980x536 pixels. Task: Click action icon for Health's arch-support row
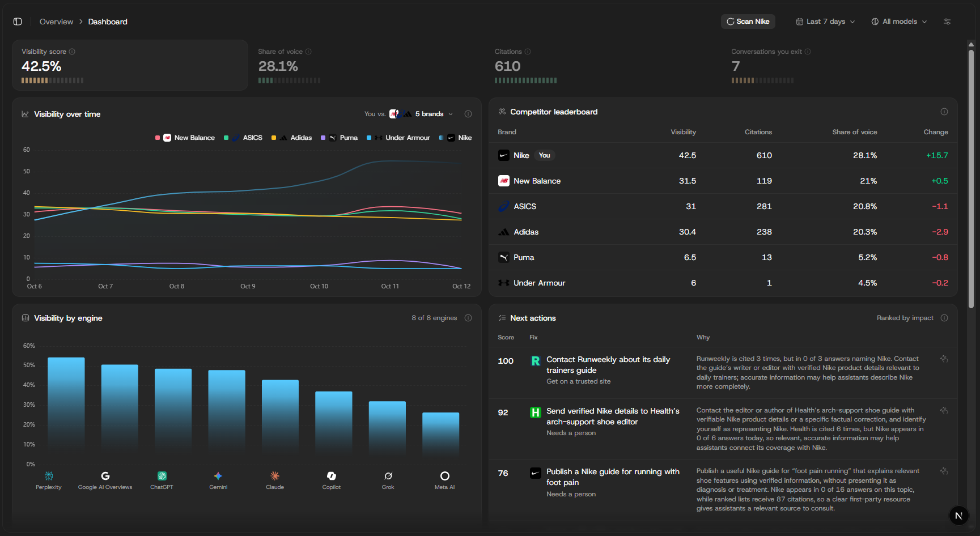[944, 411]
